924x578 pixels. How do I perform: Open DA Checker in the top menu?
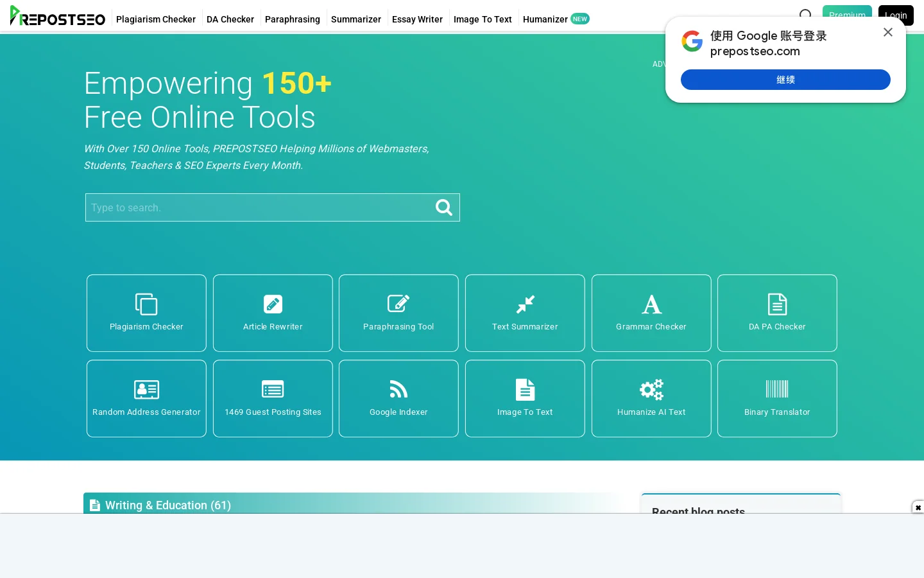(230, 19)
